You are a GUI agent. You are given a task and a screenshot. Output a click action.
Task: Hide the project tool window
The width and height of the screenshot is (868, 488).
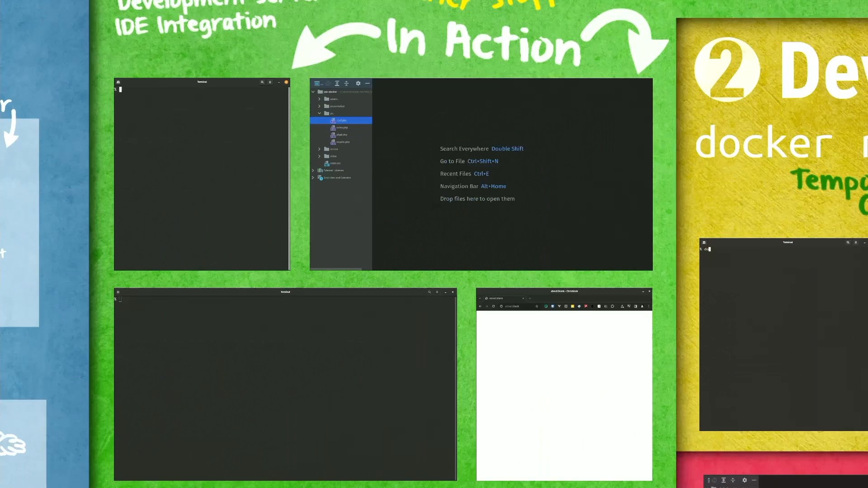click(368, 84)
